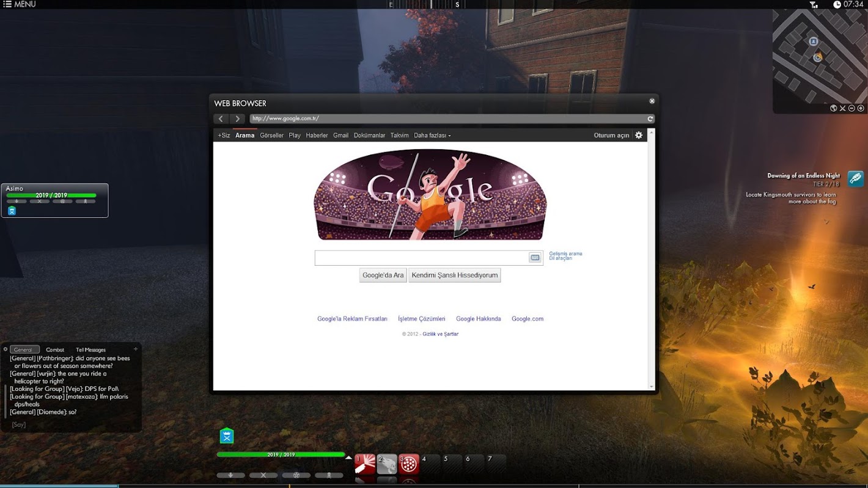Open mission tracker icon for Dawning of an Endless Night
This screenshot has height=488, width=868.
click(x=856, y=179)
